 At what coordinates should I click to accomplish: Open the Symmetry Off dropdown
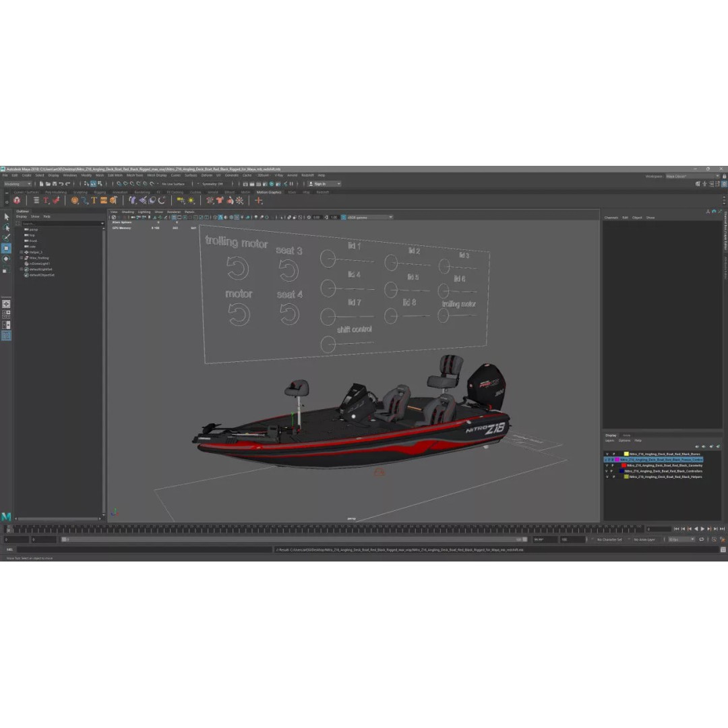point(212,184)
